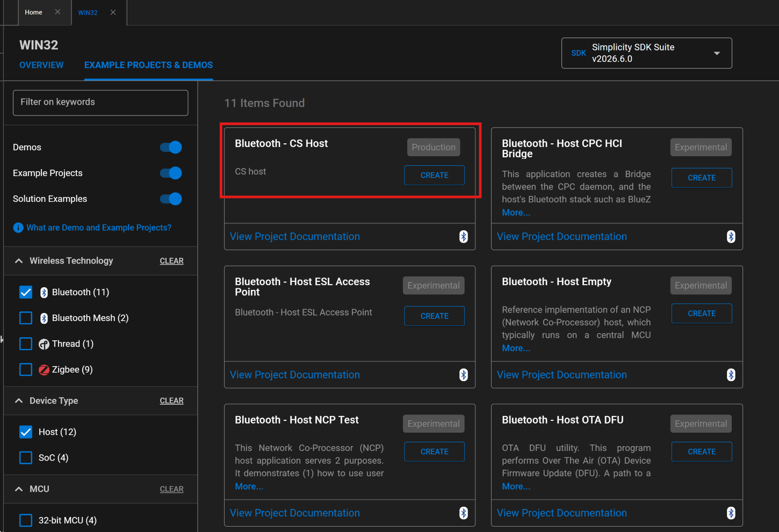Open What are Demo and Example Projects link
This screenshot has width=779, height=532.
(x=99, y=228)
